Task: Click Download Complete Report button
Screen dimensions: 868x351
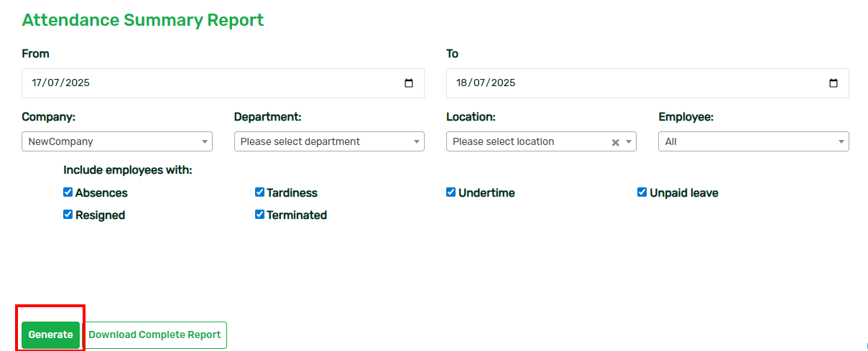Action: [154, 334]
